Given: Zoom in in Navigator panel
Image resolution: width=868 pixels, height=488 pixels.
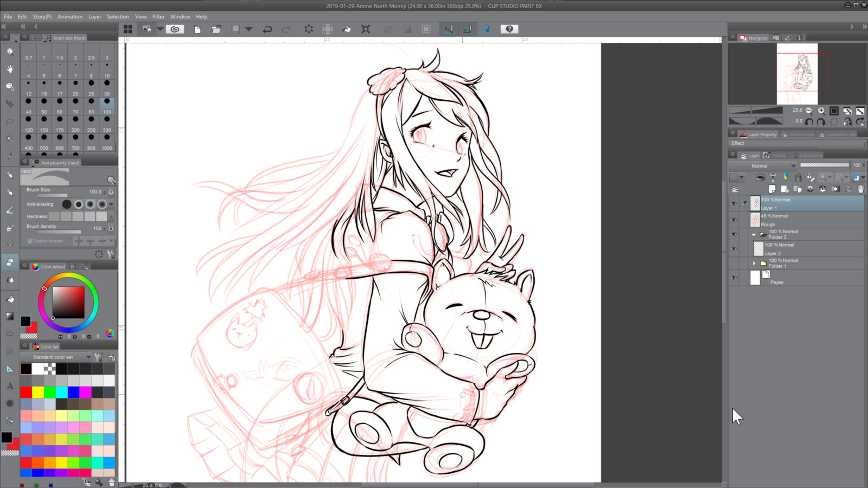Looking at the screenshot, I should pyautogui.click(x=821, y=111).
